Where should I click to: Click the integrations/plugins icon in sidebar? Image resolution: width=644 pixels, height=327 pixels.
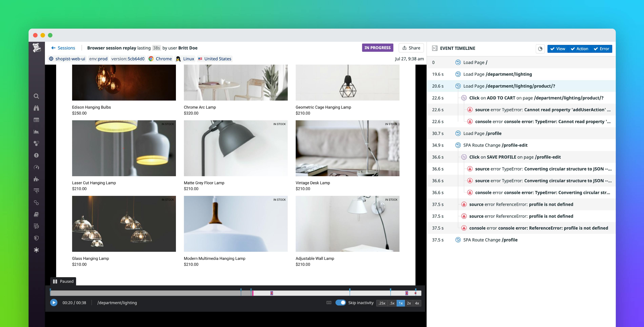click(x=37, y=179)
